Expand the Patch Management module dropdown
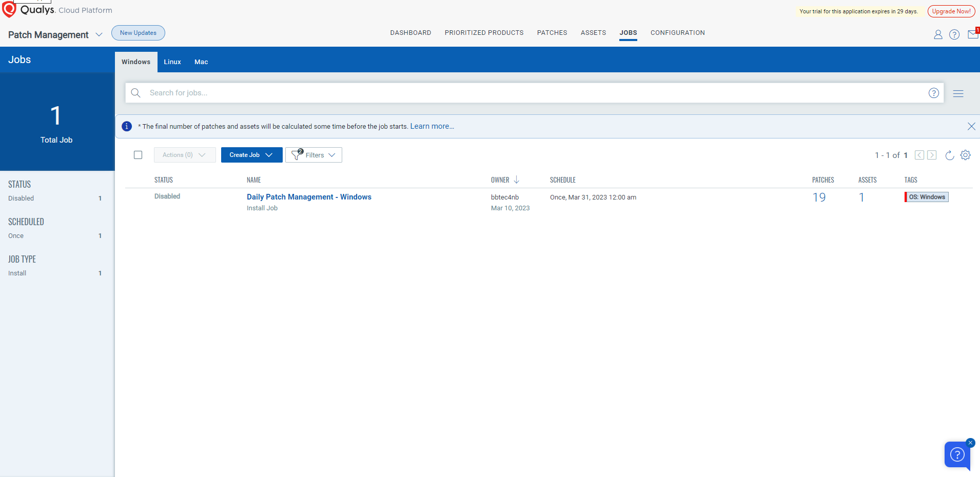Image resolution: width=980 pixels, height=477 pixels. tap(98, 35)
